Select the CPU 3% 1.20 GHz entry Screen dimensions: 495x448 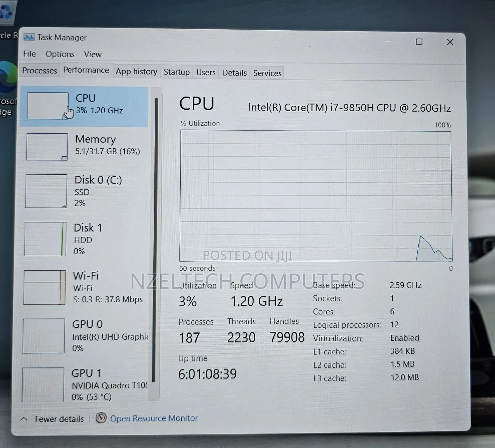(84, 107)
